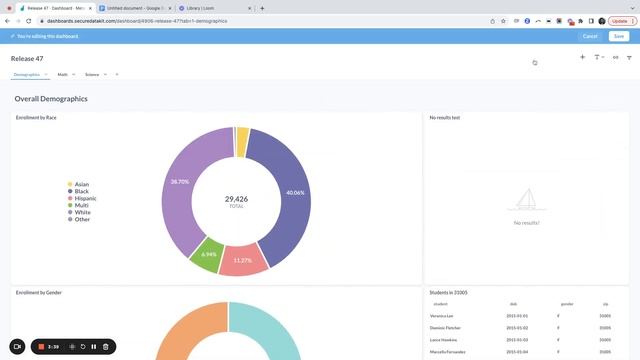Restart the Loom recording
Screen dimensions: 640x360
83,347
